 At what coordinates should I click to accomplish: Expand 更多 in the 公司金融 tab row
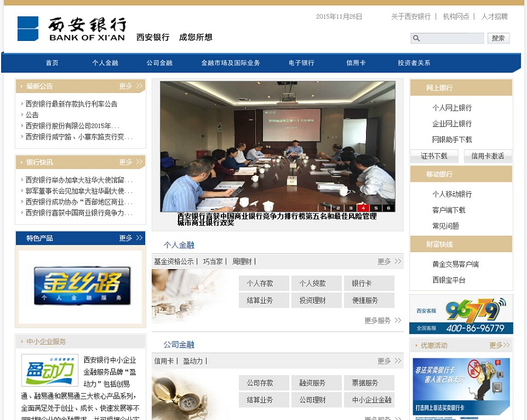(x=389, y=361)
